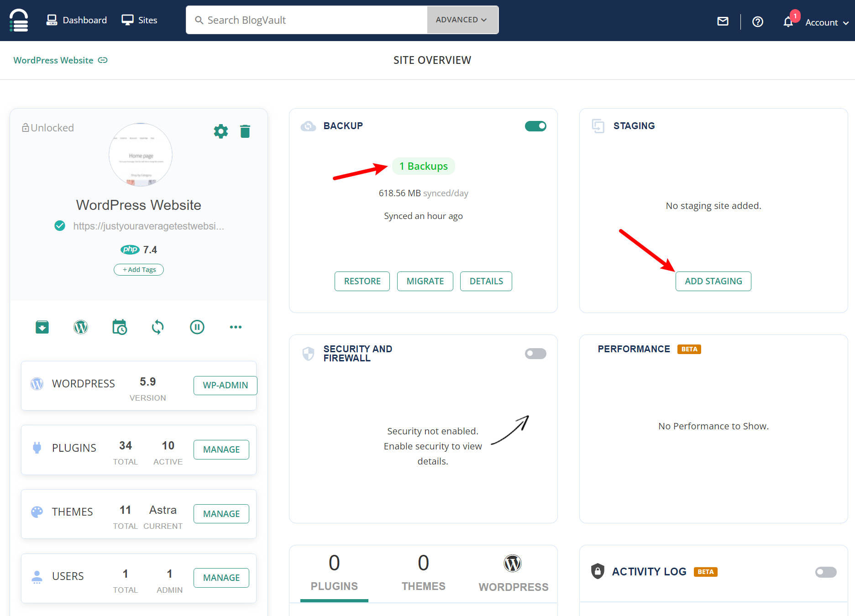Image resolution: width=855 pixels, height=616 pixels.
Task: Open the notifications bell icon
Action: pos(788,22)
